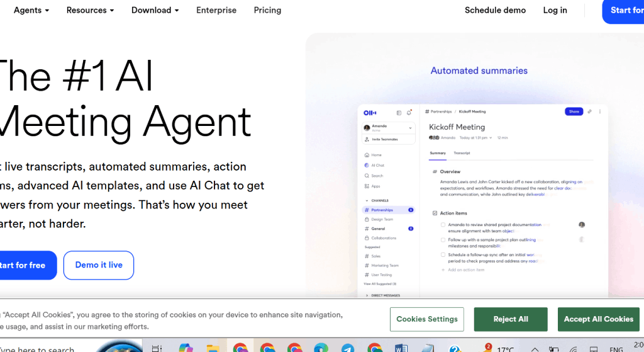Click the Add an action item field
Screen dimensions: 644x352
click(x=465, y=270)
